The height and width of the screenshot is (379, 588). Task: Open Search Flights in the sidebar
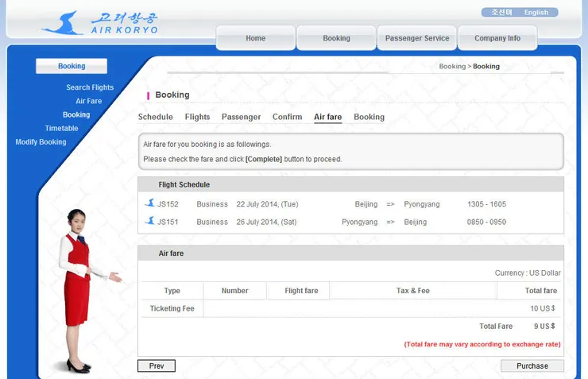tap(90, 87)
